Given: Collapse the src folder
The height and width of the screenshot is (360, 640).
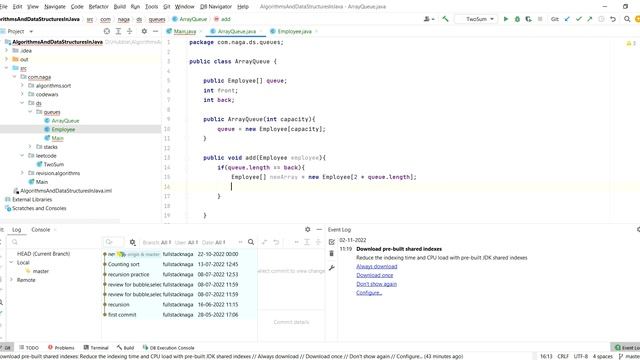Looking at the screenshot, I should click(7, 68).
